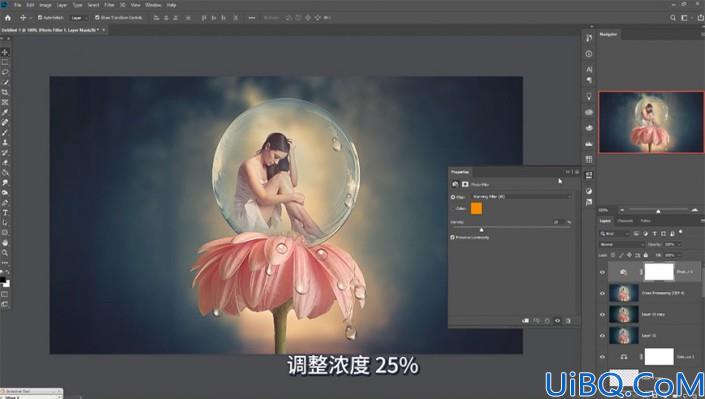Select the Gradient tool
This screenshot has height=399, width=705.
pos(5,172)
